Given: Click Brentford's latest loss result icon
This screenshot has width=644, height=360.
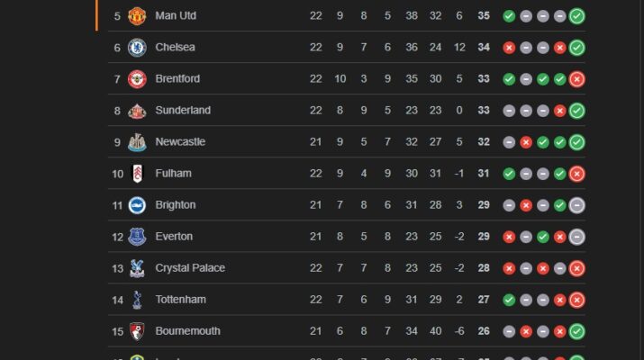Looking at the screenshot, I should point(576,79).
